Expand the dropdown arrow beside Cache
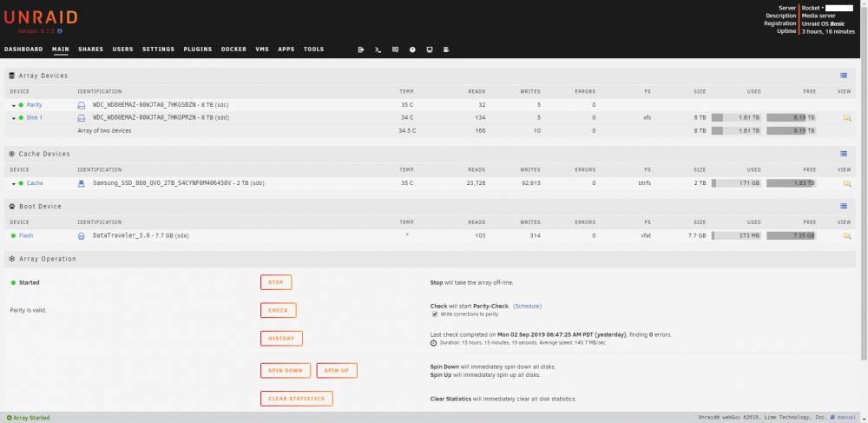 point(13,184)
